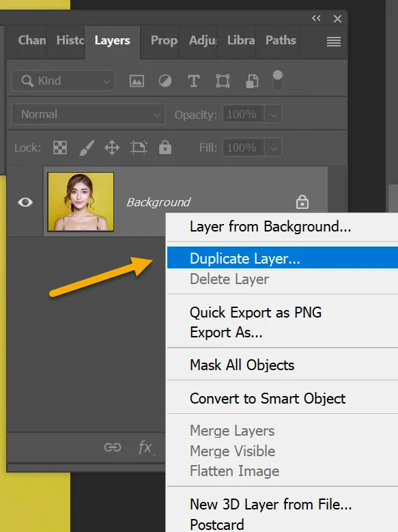Click the Opacity 100% field
The height and width of the screenshot is (532, 398).
coord(243,114)
